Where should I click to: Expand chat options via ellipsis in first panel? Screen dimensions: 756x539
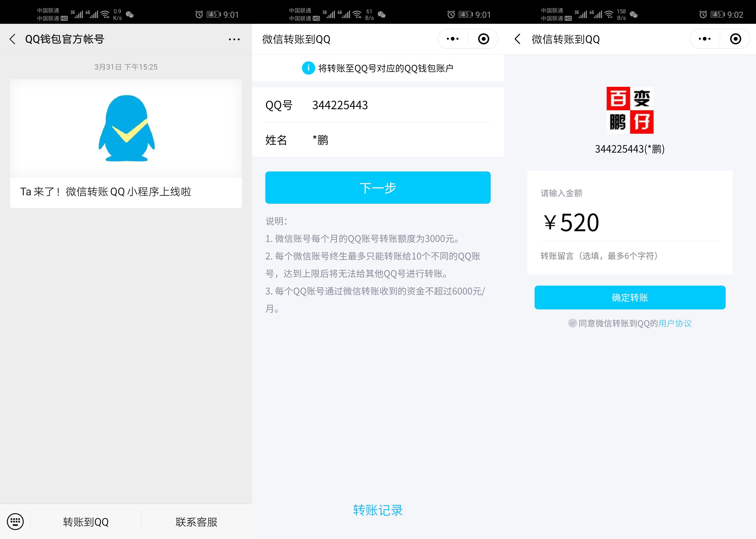tap(234, 39)
